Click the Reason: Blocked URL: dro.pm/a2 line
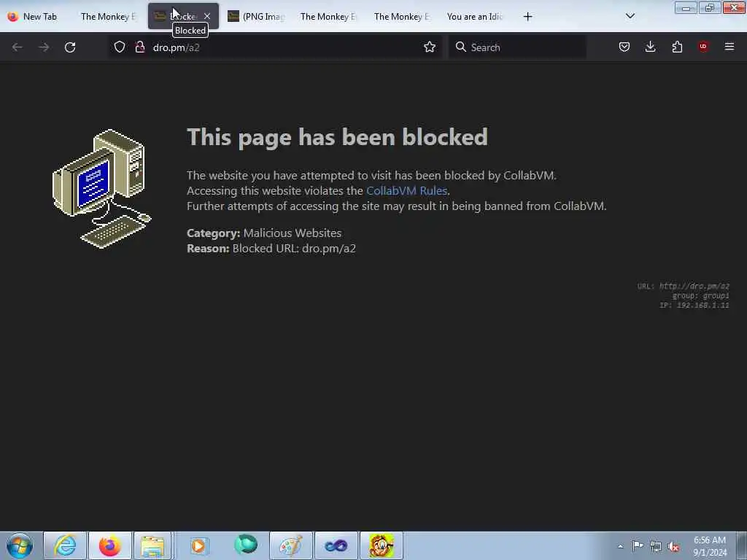 click(271, 248)
